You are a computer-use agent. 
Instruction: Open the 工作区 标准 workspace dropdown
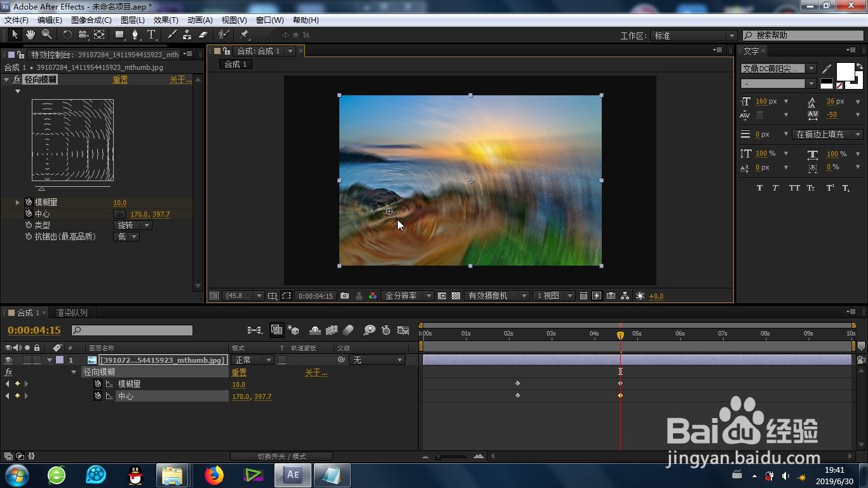(x=693, y=36)
